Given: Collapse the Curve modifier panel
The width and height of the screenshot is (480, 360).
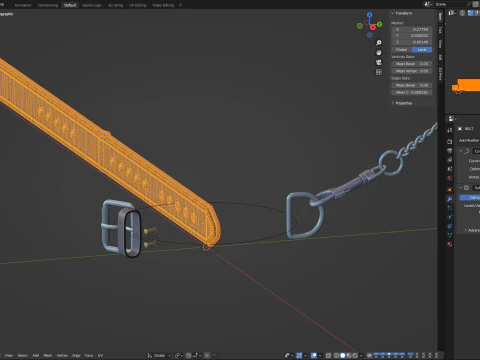Looking at the screenshot, I should coord(461,151).
